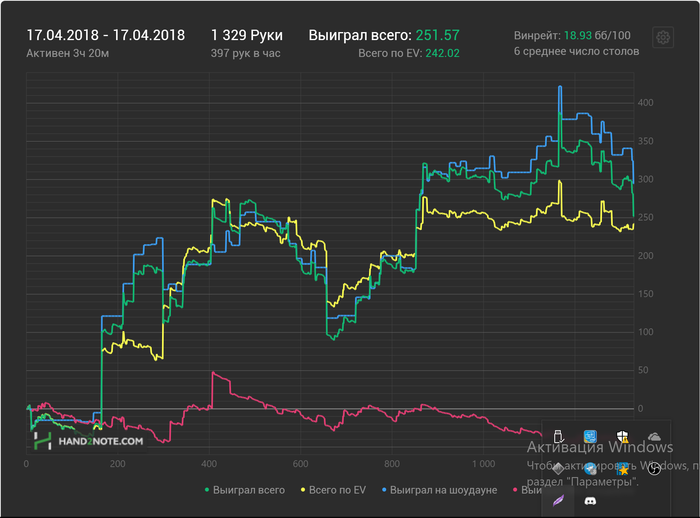Open the gray diamond tray icon
This screenshot has height=518, width=700.
[x=558, y=469]
